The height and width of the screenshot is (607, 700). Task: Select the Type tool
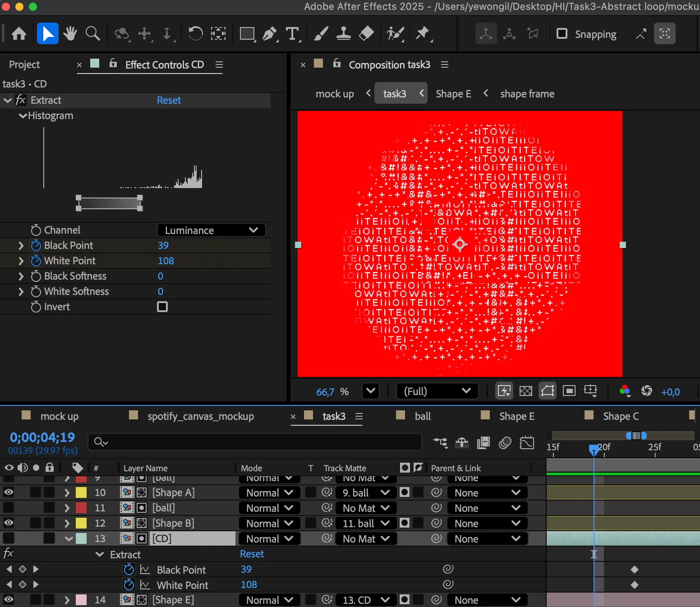point(292,34)
